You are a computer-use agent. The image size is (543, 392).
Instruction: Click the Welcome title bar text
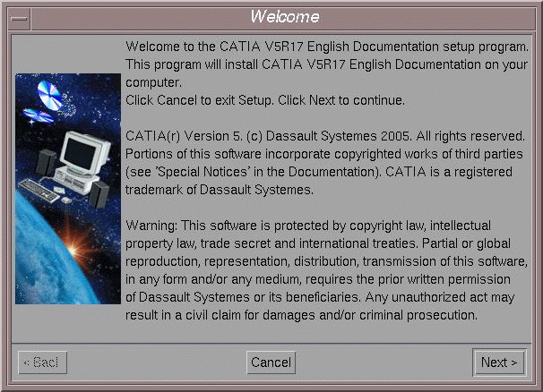(284, 17)
